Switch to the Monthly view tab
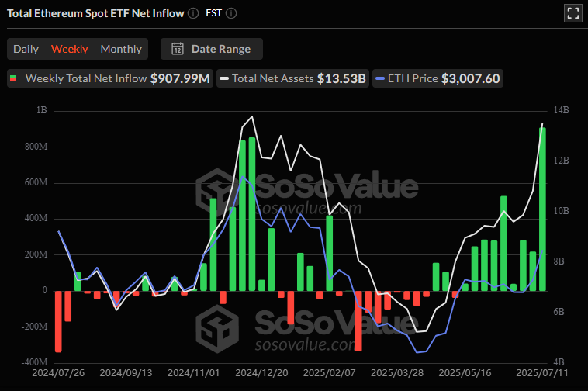Image resolution: width=588 pixels, height=391 pixels. (121, 49)
